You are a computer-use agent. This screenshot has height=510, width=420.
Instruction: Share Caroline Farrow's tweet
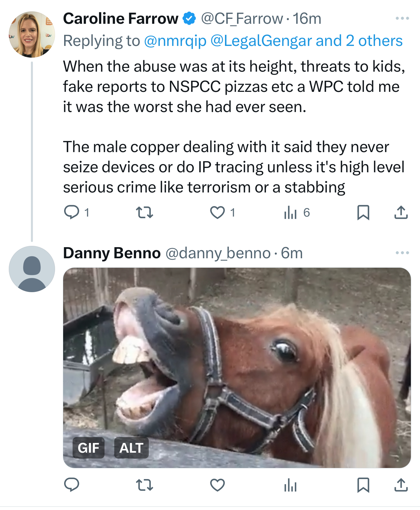click(401, 212)
